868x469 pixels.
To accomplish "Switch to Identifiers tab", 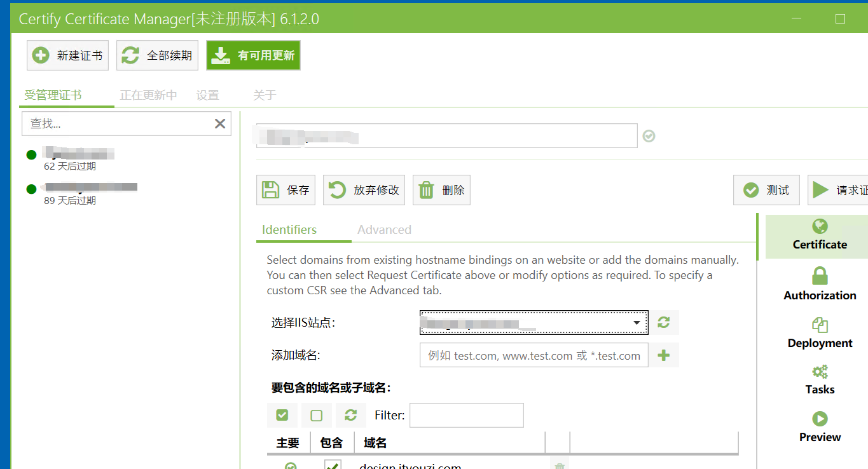I will coord(289,229).
